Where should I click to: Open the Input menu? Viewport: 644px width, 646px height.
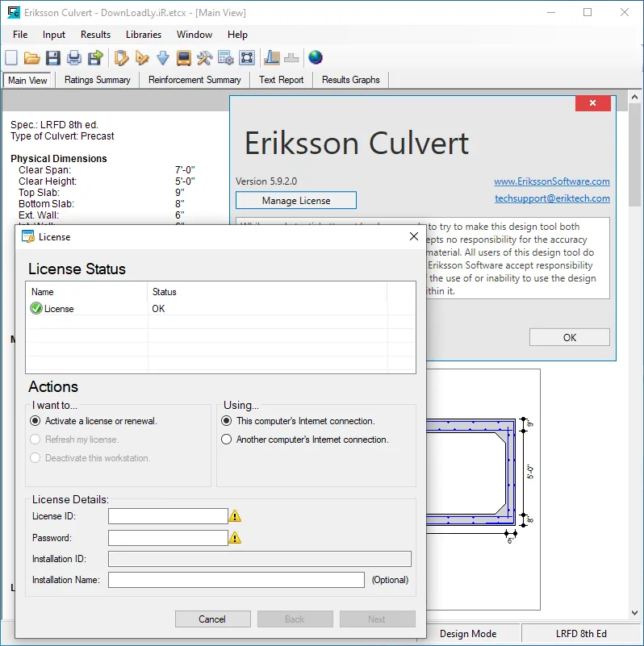pos(54,35)
